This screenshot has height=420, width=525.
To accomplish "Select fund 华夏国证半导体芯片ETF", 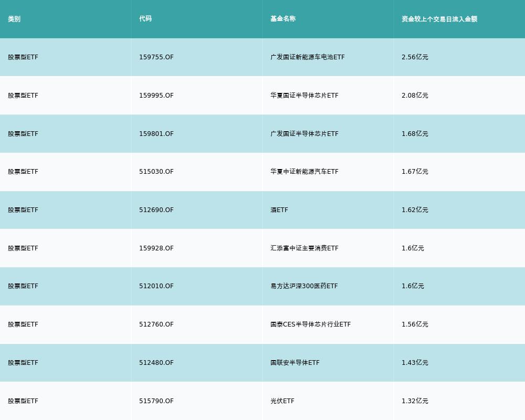I will point(304,96).
